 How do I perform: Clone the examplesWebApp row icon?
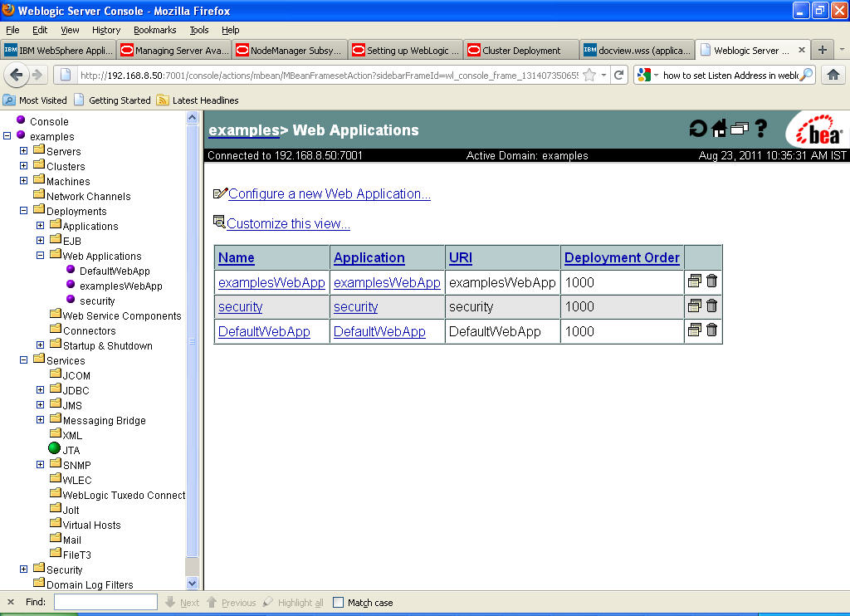tap(695, 281)
